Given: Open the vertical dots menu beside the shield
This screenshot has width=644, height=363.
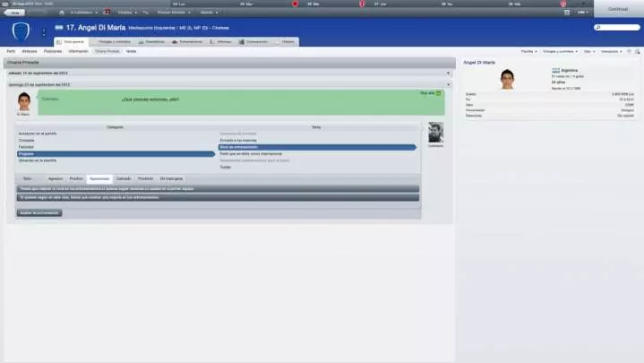Looking at the screenshot, I should [x=44, y=31].
